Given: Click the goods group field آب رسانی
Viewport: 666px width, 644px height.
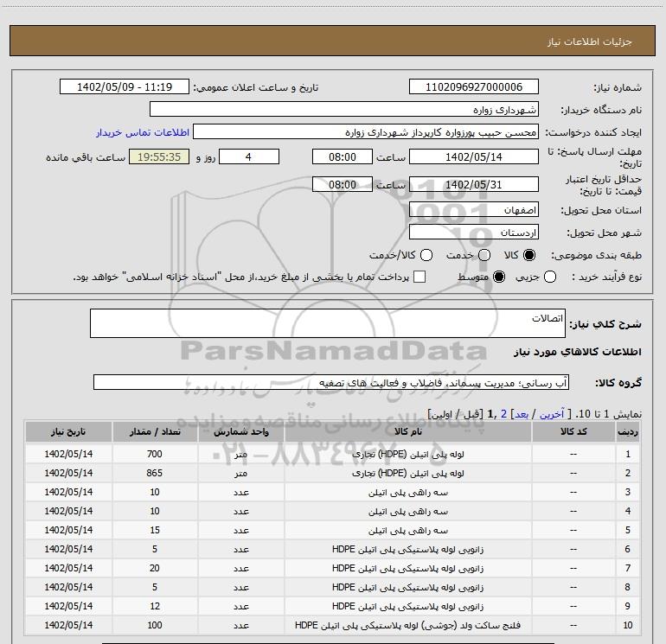Looking at the screenshot, I should tap(331, 382).
